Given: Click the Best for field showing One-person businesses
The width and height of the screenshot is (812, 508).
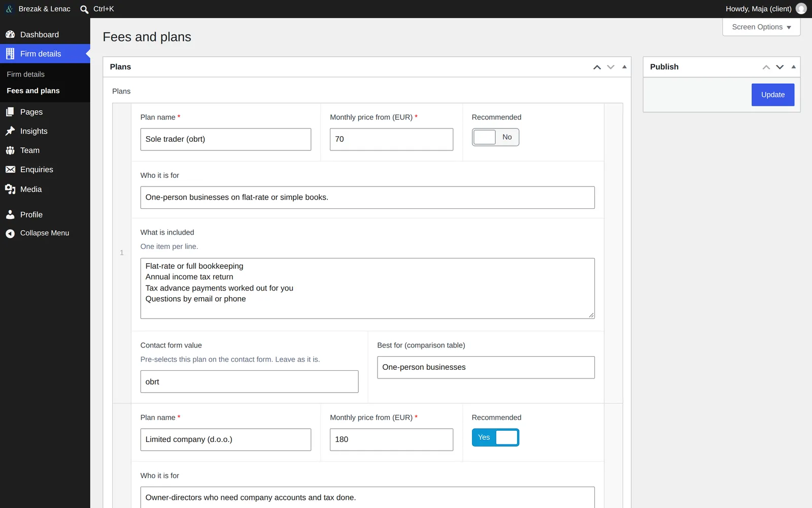Looking at the screenshot, I should (x=486, y=367).
